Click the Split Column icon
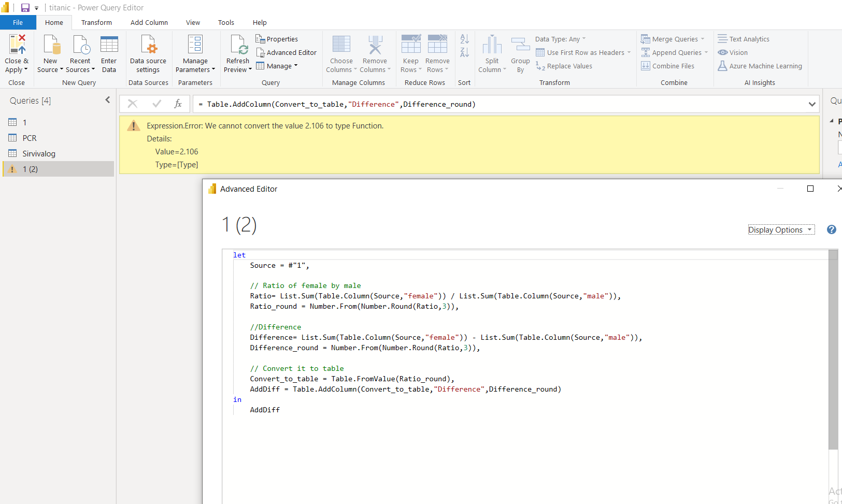Screen dimensions: 842x504 pos(492,45)
